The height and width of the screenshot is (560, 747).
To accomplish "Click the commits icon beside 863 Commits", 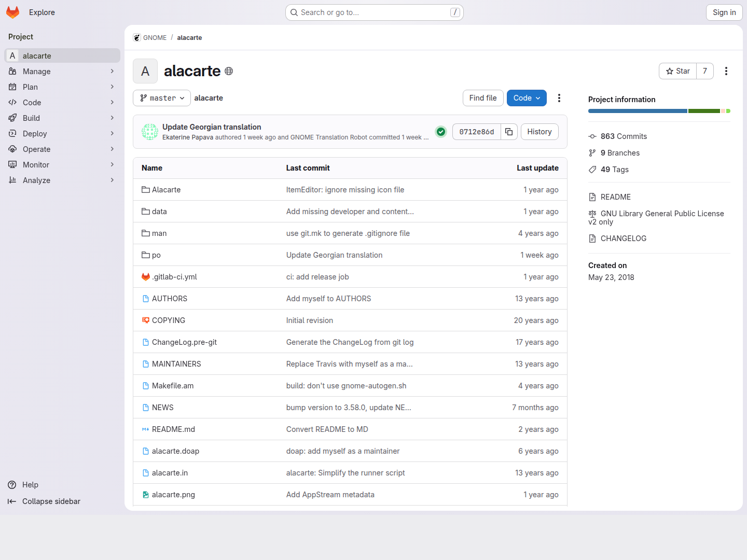I will click(x=592, y=136).
